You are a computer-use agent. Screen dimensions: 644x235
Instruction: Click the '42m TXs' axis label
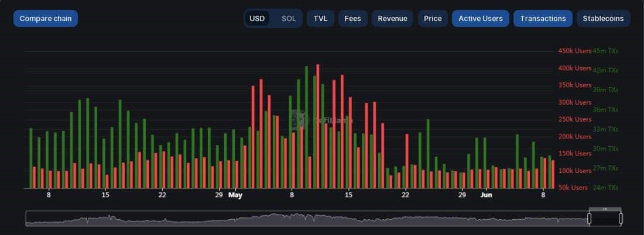605,70
